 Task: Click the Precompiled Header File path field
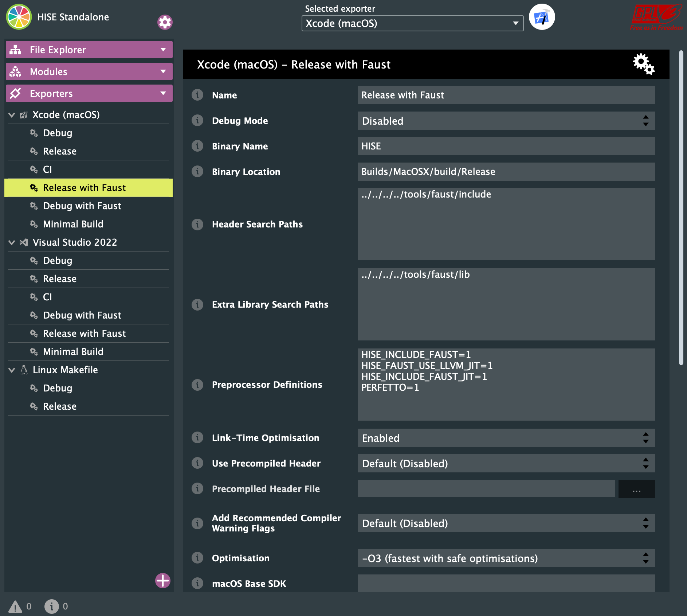coord(486,489)
